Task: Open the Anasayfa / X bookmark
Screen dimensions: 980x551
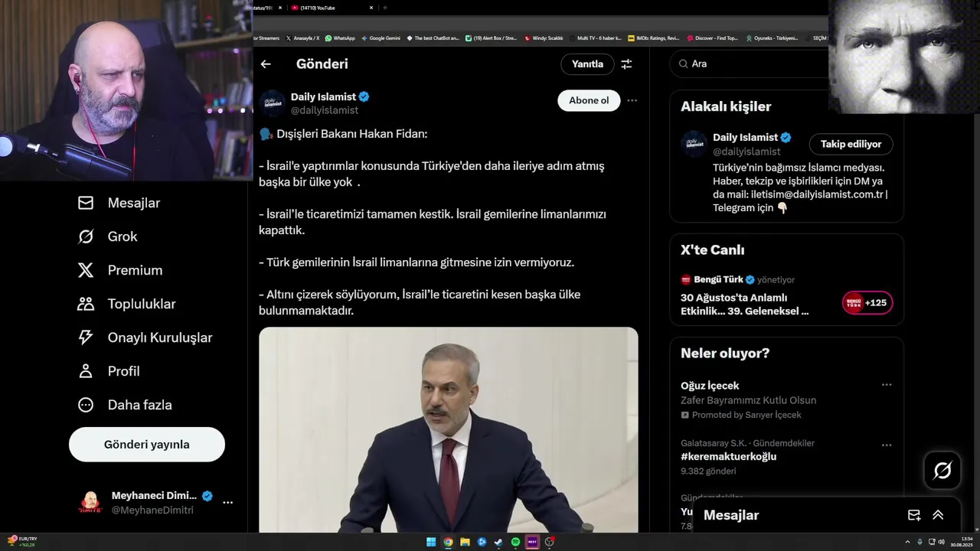Action: click(x=302, y=37)
